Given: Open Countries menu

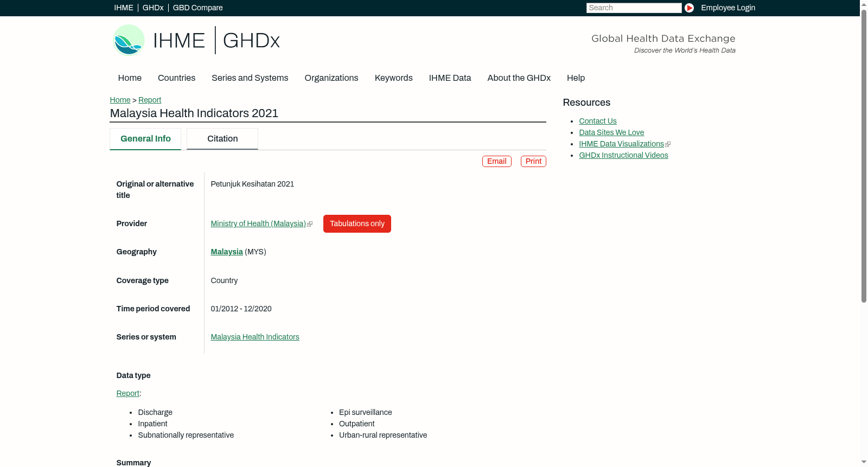Looking at the screenshot, I should (176, 78).
